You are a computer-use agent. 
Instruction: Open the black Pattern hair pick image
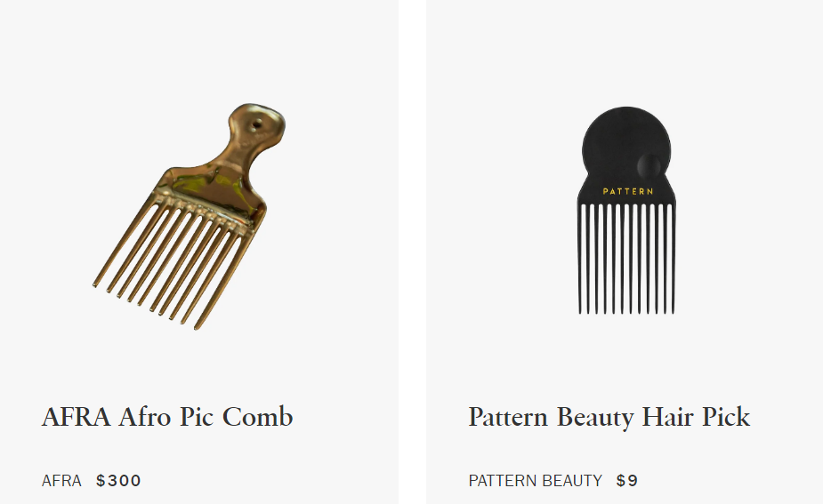pos(626,211)
